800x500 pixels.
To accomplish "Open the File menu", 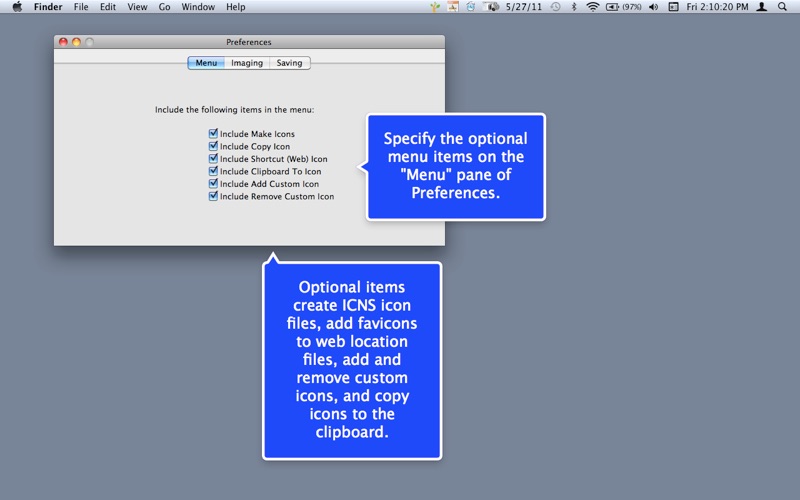I will [x=81, y=7].
